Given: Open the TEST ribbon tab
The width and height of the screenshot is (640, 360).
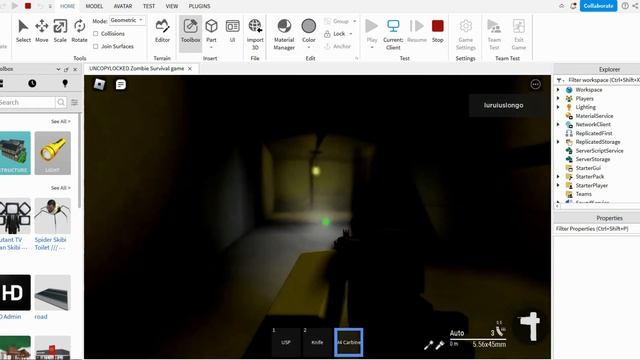Looking at the screenshot, I should 149,6.
